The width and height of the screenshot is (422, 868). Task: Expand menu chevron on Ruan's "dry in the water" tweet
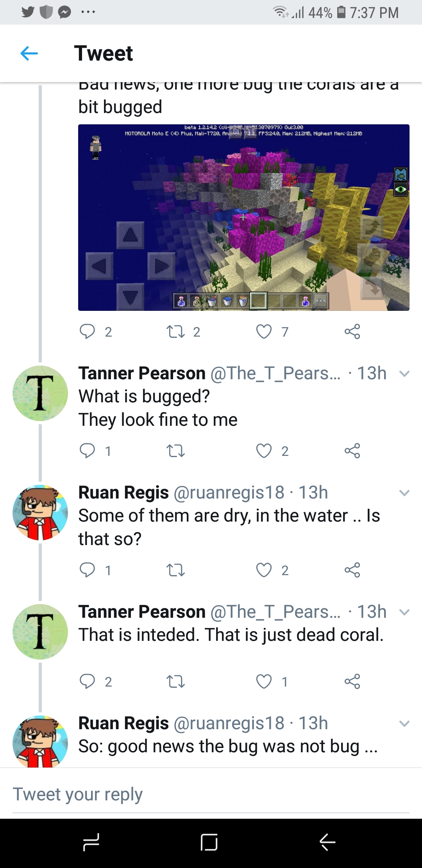tap(404, 493)
